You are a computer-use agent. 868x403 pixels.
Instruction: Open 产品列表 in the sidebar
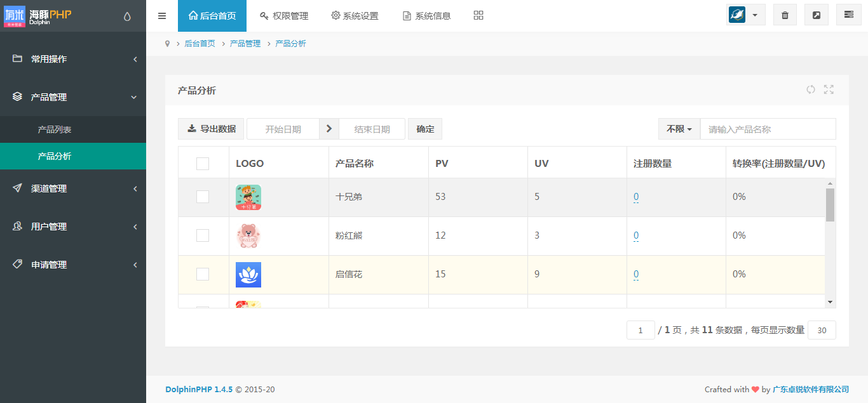click(55, 129)
